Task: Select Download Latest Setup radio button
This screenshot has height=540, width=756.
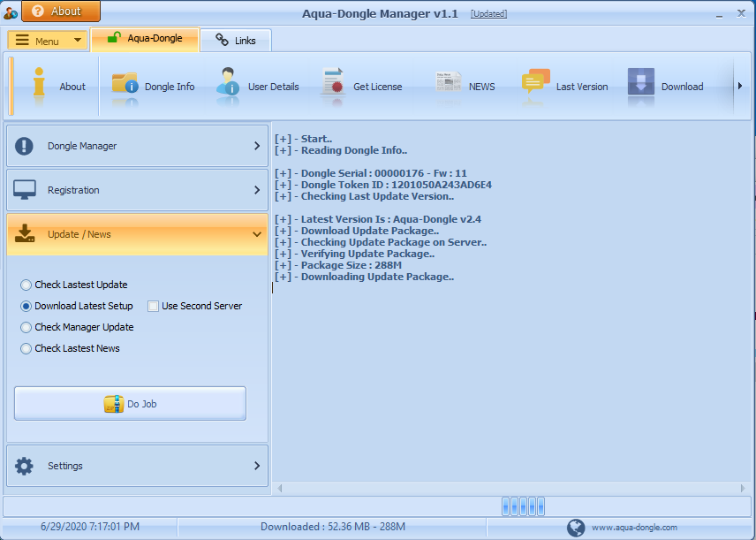Action: [x=26, y=307]
